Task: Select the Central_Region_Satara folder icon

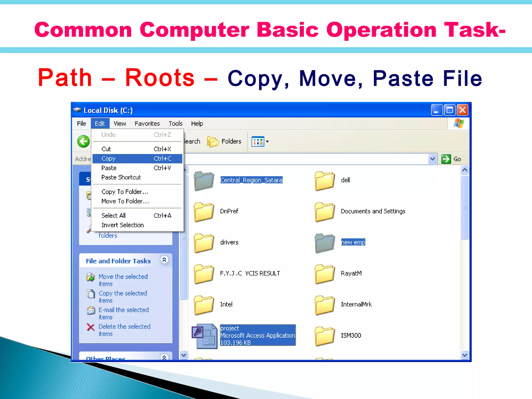Action: [204, 181]
